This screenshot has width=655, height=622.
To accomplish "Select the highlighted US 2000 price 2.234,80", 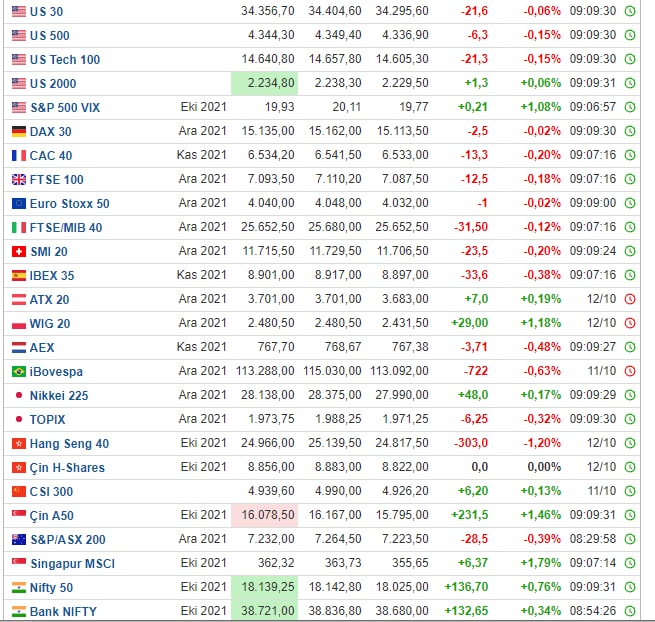I will [271, 83].
